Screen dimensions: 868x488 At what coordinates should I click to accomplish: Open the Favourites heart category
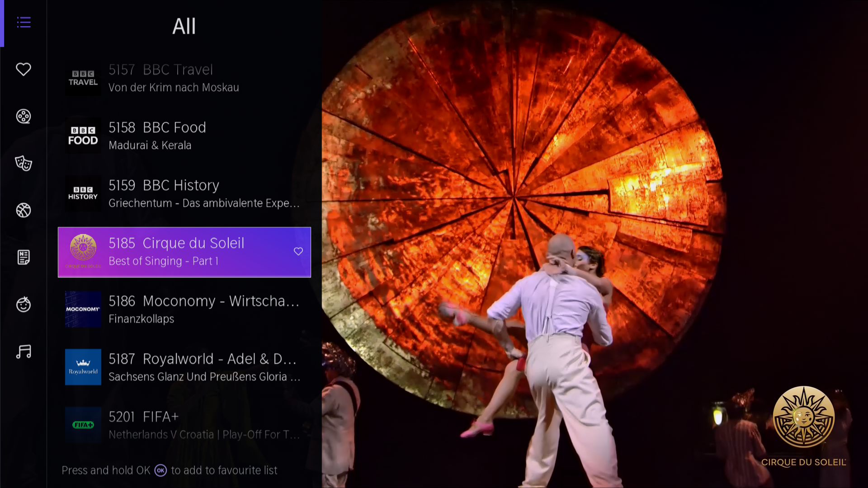click(x=24, y=69)
